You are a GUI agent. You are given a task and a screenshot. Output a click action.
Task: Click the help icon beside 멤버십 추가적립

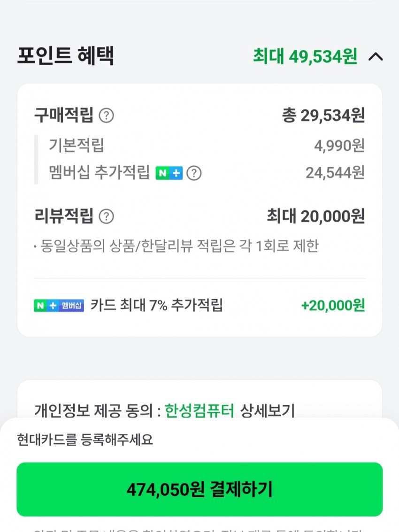[x=194, y=173]
